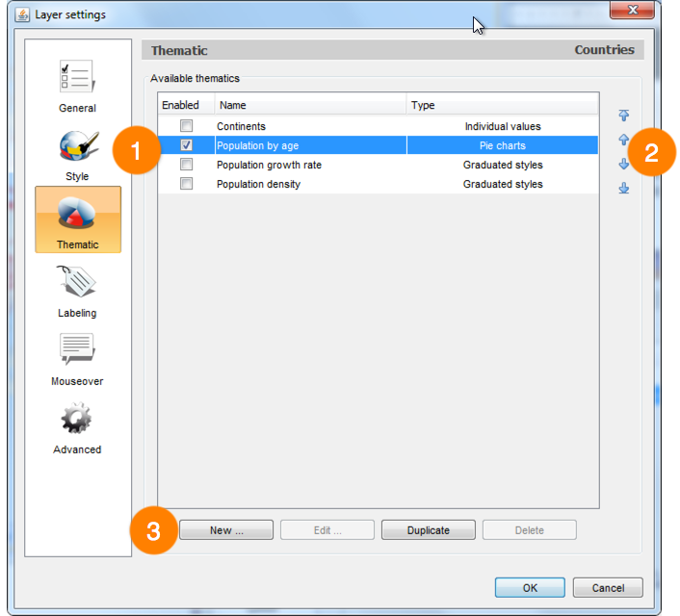Cancel the Layer settings dialog
680x616 pixels.
[x=608, y=588]
